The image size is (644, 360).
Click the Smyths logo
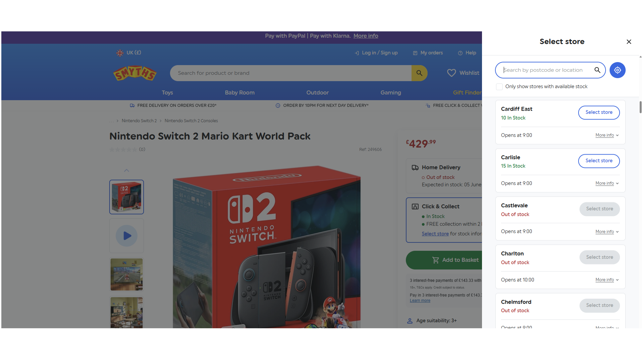[135, 73]
